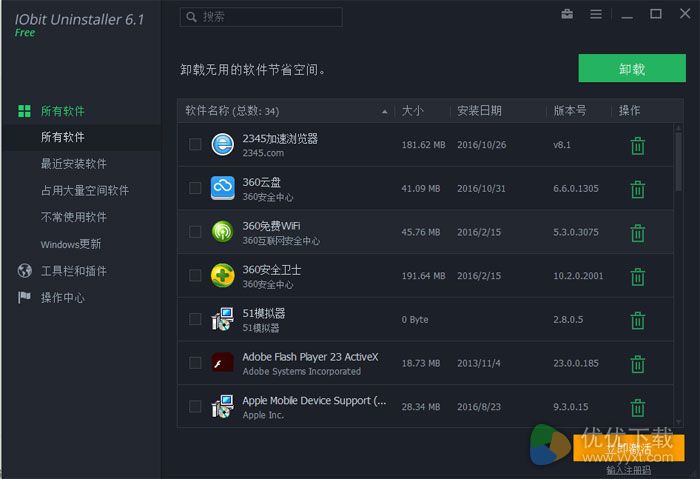
Task: Click the Adobe Systems Incorporated publisher text
Action: tap(302, 371)
